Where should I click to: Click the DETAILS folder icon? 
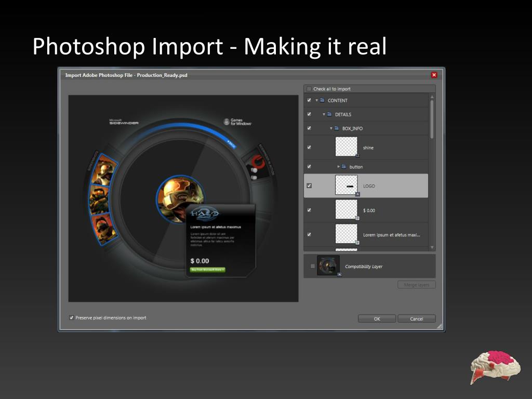pyautogui.click(x=329, y=114)
